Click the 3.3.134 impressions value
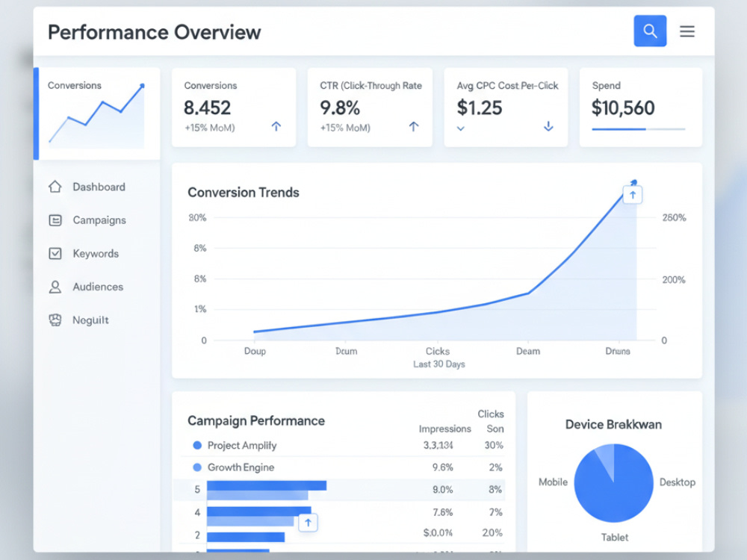This screenshot has width=747, height=560. [x=438, y=445]
